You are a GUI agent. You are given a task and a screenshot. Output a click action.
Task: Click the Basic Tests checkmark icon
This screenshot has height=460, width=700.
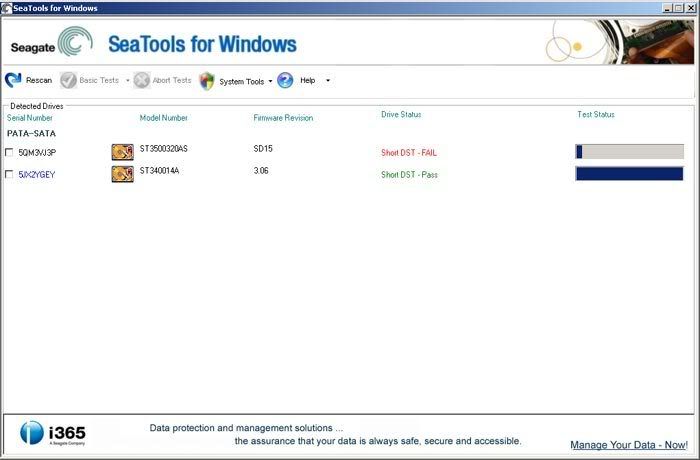(x=68, y=80)
